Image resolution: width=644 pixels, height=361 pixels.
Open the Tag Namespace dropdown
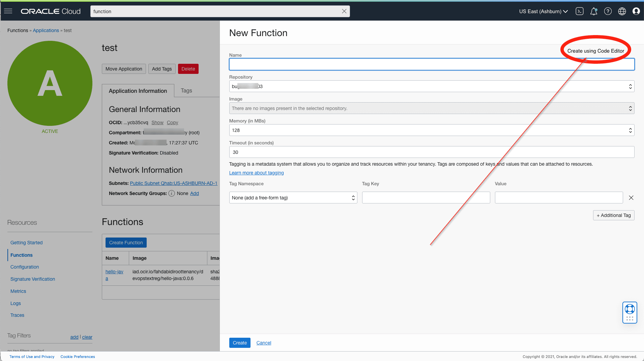click(293, 198)
